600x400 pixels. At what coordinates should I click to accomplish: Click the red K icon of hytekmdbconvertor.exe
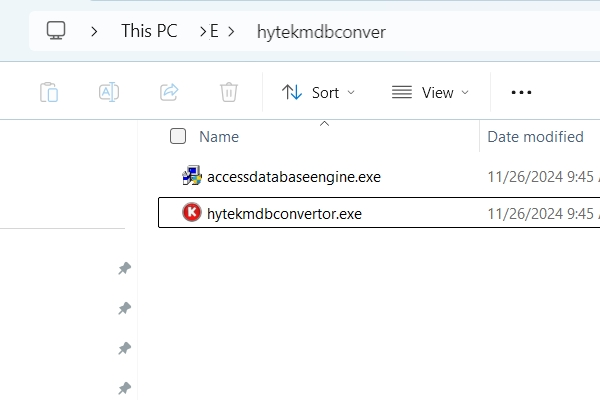coord(191,212)
